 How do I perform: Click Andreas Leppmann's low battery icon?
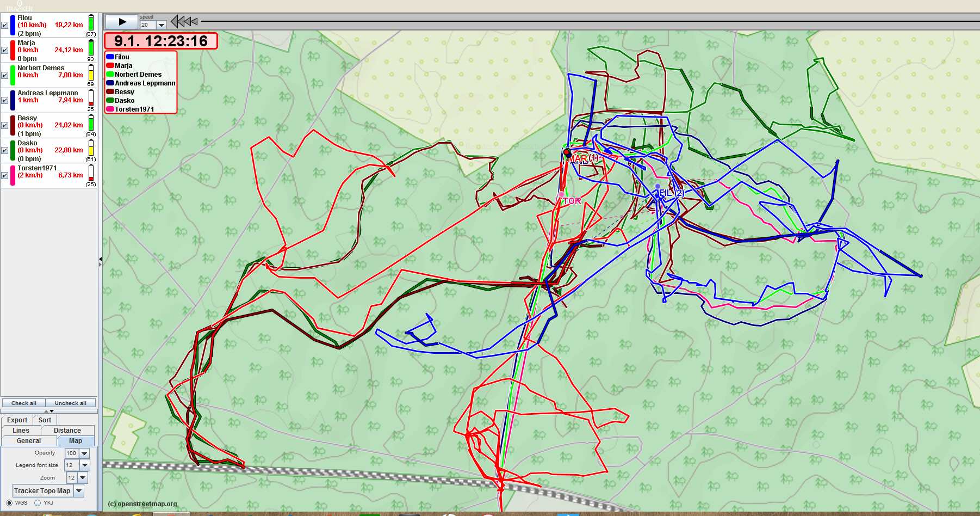[x=91, y=97]
